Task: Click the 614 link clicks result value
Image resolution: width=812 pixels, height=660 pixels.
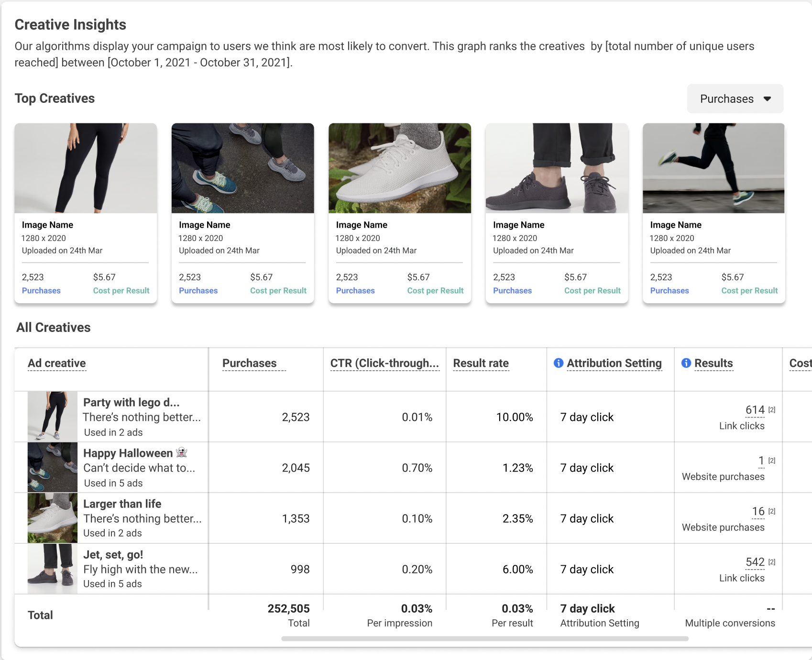Action: tap(755, 410)
